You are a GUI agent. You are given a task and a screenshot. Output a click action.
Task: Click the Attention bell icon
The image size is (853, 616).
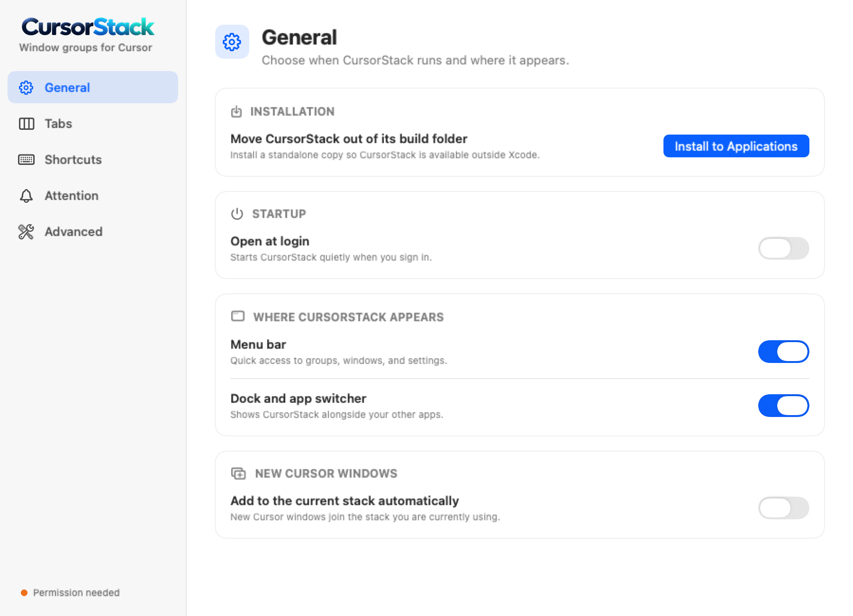point(27,196)
